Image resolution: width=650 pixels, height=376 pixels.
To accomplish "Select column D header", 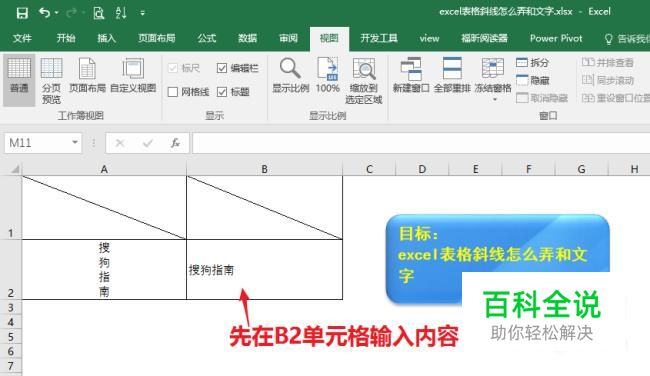I will (x=422, y=169).
